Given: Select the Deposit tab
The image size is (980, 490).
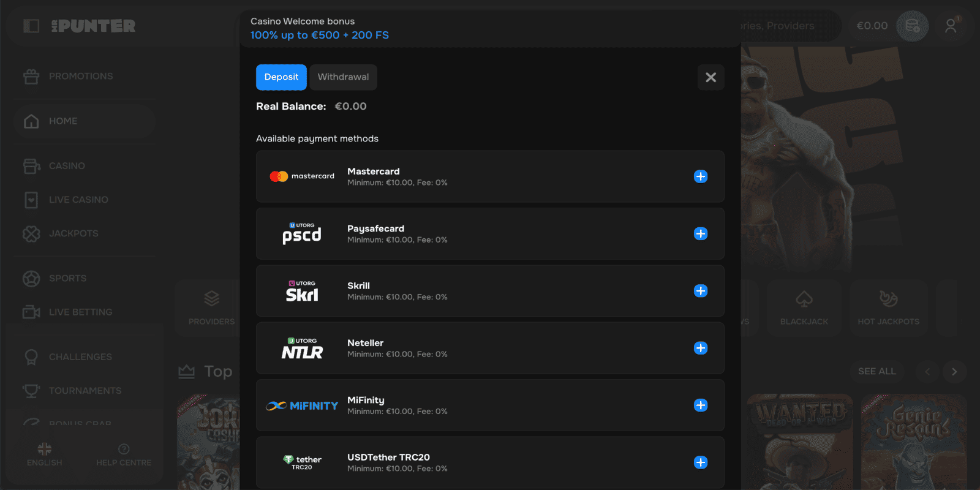Looking at the screenshot, I should (281, 77).
